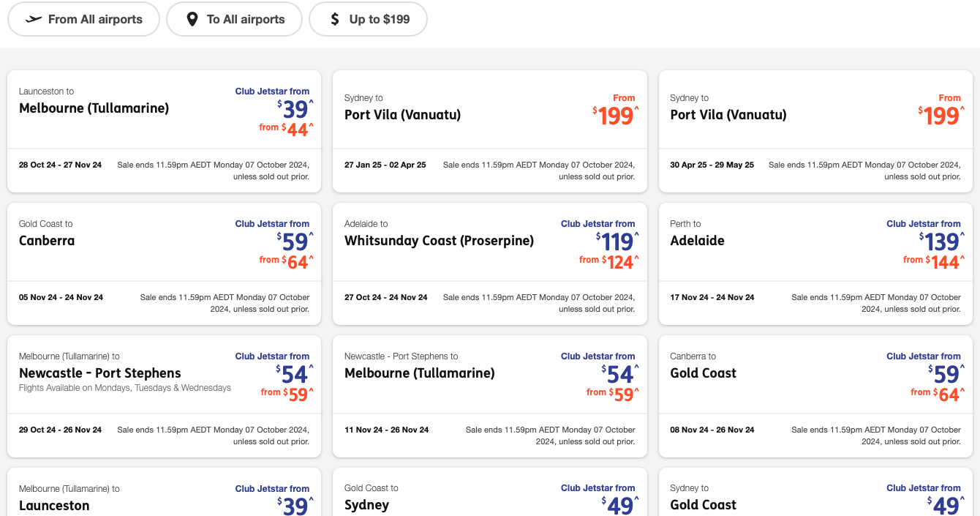This screenshot has width=980, height=516.
Task: Open the Up to $199 price filter
Action: point(368,19)
